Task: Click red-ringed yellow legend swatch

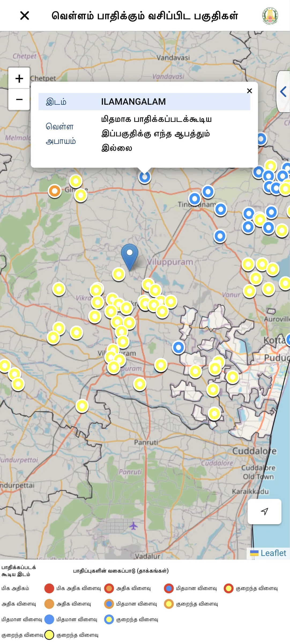Action: coord(229,588)
